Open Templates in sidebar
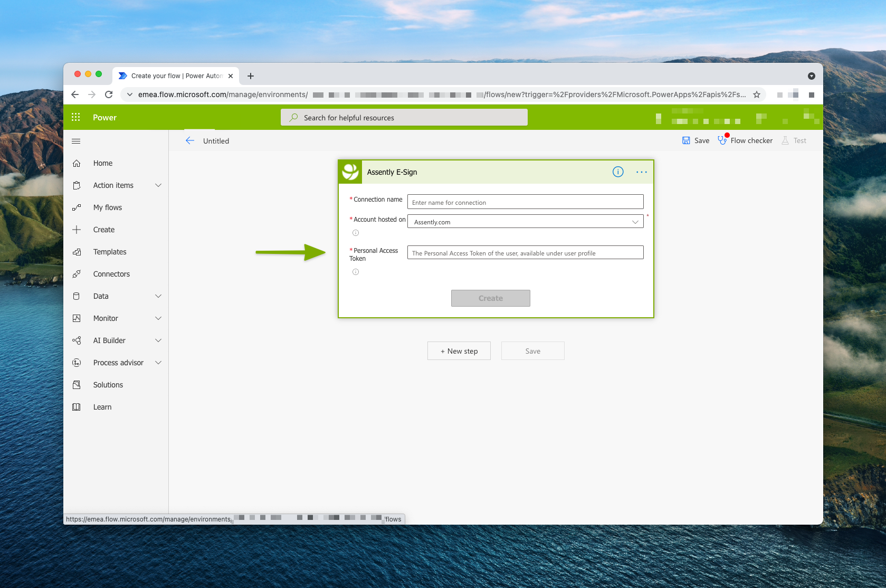 110,252
